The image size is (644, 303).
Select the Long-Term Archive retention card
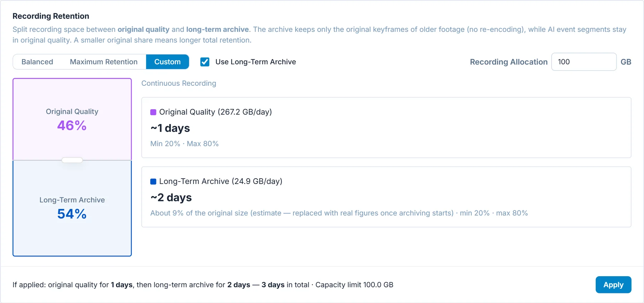click(x=386, y=197)
